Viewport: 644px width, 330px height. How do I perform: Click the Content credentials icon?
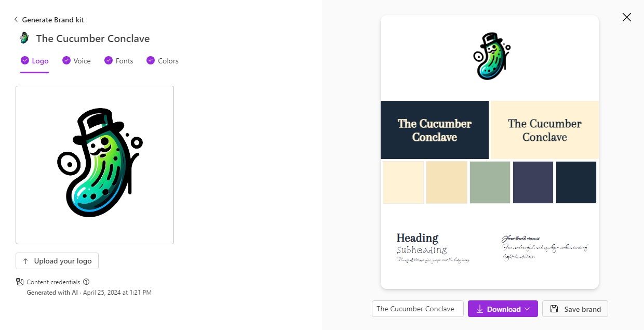(x=20, y=282)
